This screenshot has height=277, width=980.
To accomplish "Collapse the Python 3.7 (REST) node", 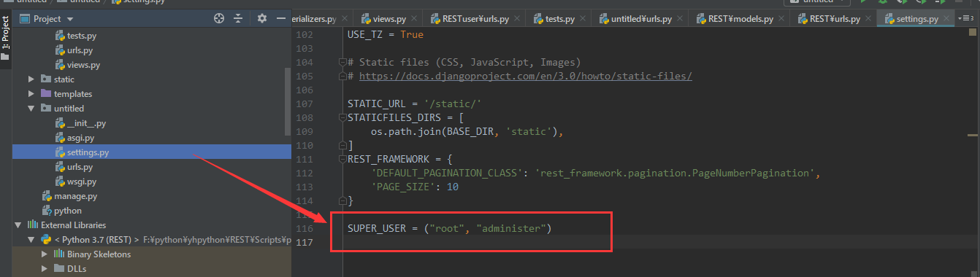I will (x=31, y=240).
